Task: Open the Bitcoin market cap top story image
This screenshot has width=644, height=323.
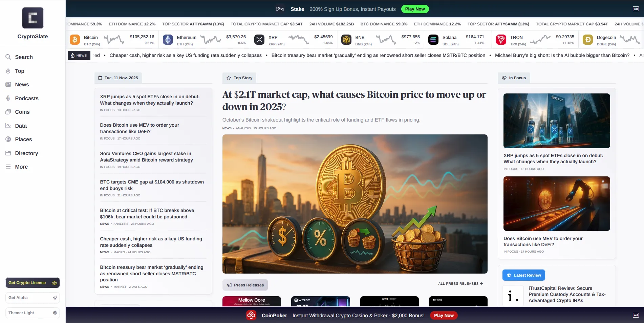Action: (355, 204)
